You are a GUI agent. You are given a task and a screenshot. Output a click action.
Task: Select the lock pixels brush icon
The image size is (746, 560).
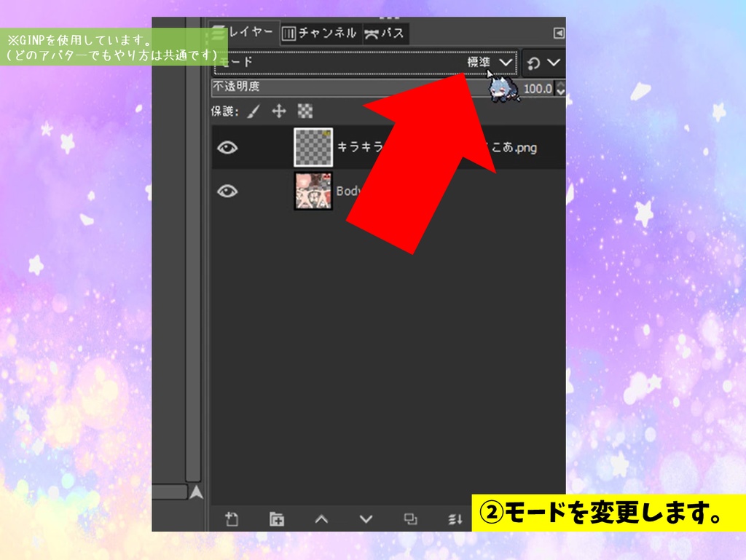click(252, 111)
